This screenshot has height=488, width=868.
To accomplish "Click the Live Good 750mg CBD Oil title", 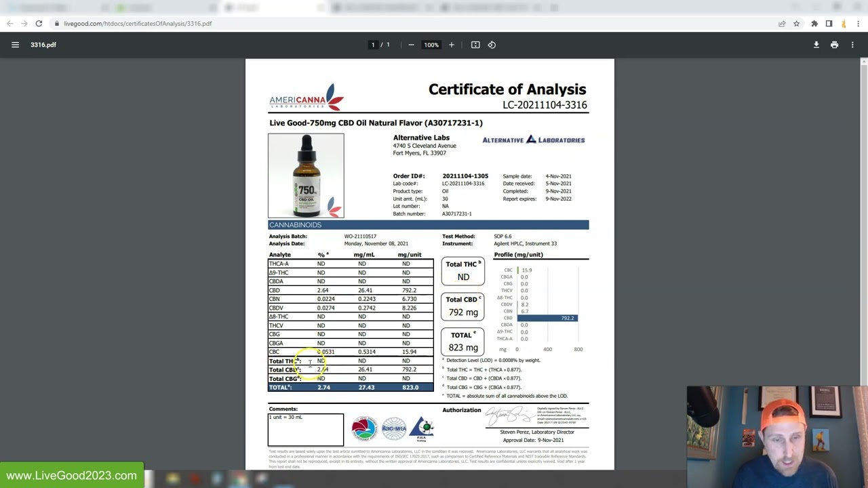I will [x=376, y=123].
